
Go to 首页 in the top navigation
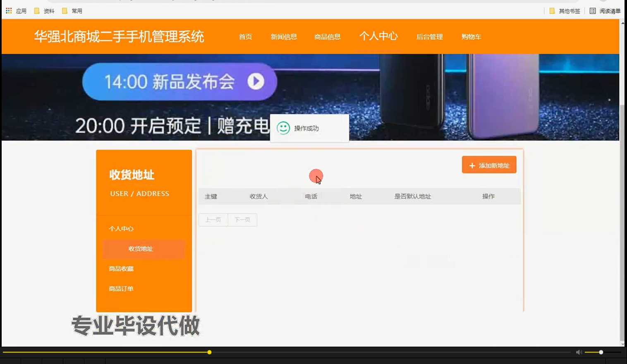pyautogui.click(x=245, y=37)
